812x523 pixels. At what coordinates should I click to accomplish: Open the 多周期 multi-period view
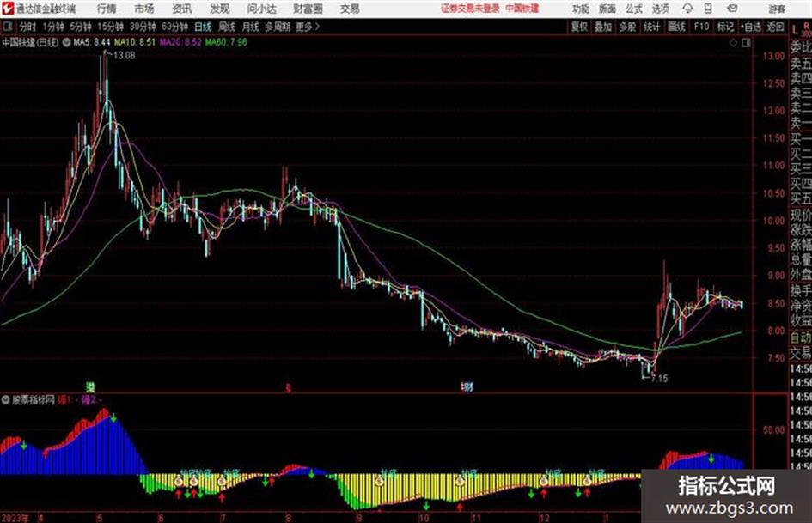coord(278,27)
